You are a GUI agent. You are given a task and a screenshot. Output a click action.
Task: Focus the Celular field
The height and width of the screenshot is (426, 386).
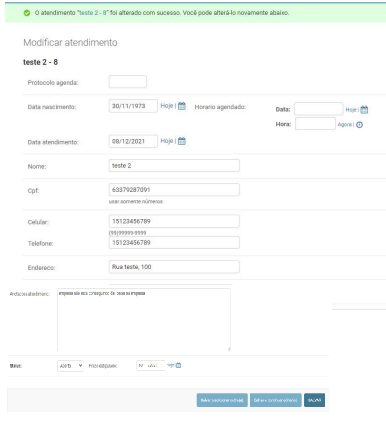click(x=174, y=221)
